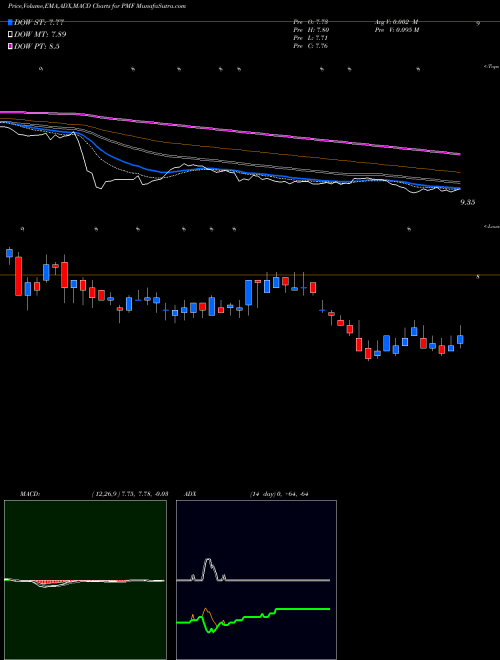Click the 9 price axis label at top right
The width and height of the screenshot is (500, 660).
(478, 24)
